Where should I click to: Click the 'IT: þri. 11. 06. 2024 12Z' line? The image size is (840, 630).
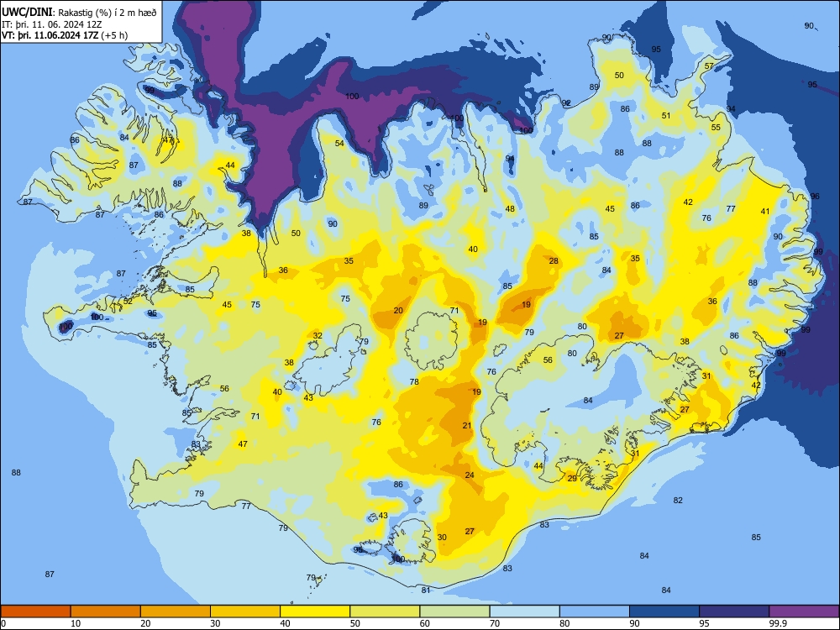(x=51, y=24)
